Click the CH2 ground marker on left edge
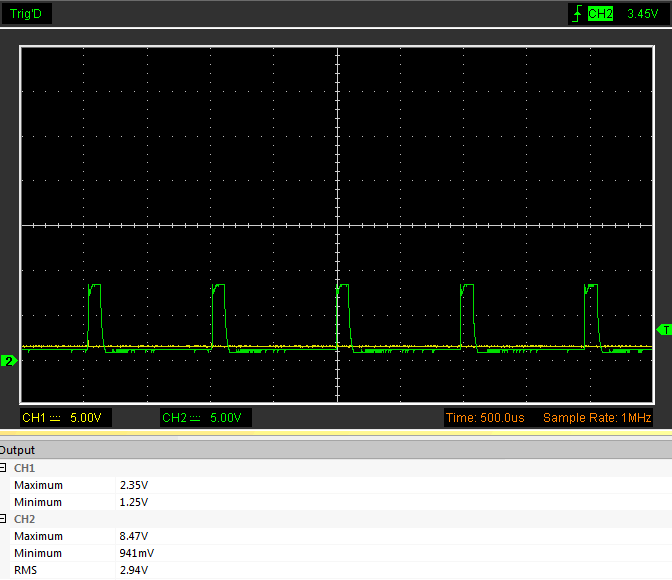The height and width of the screenshot is (580, 672). click(8, 361)
